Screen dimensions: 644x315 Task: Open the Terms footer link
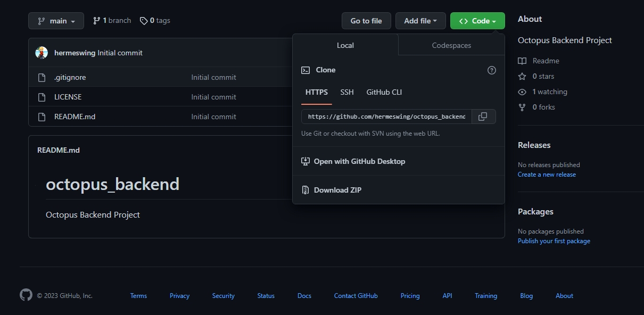(x=138, y=296)
